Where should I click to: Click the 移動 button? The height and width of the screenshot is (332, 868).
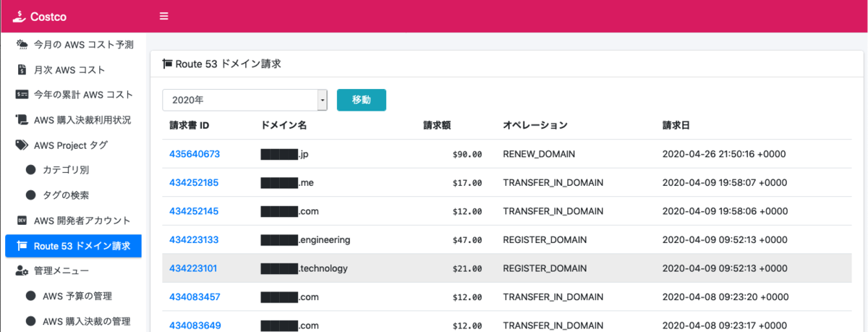tap(362, 100)
